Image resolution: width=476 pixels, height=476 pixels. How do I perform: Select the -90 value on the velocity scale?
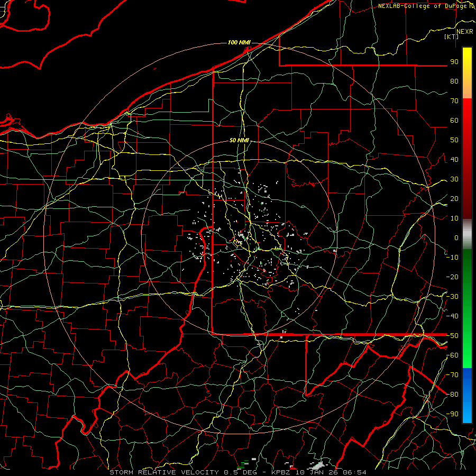click(x=452, y=414)
